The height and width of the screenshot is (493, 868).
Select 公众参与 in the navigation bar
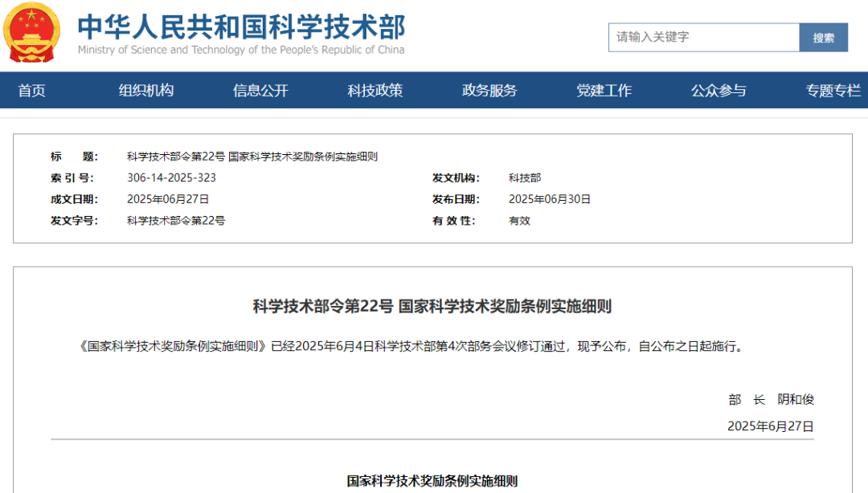tap(719, 91)
